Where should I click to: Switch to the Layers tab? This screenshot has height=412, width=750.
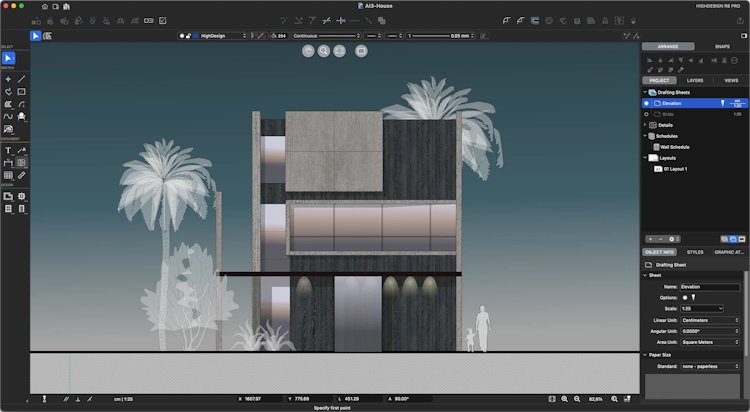point(695,80)
